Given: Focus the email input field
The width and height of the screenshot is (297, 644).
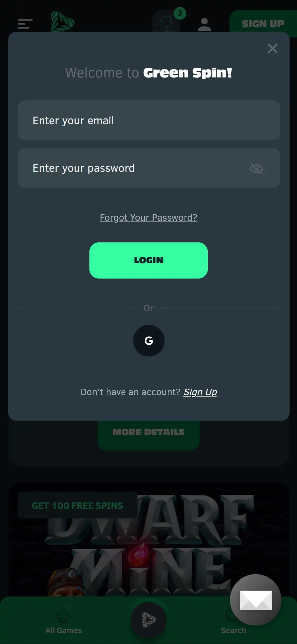Looking at the screenshot, I should point(149,120).
